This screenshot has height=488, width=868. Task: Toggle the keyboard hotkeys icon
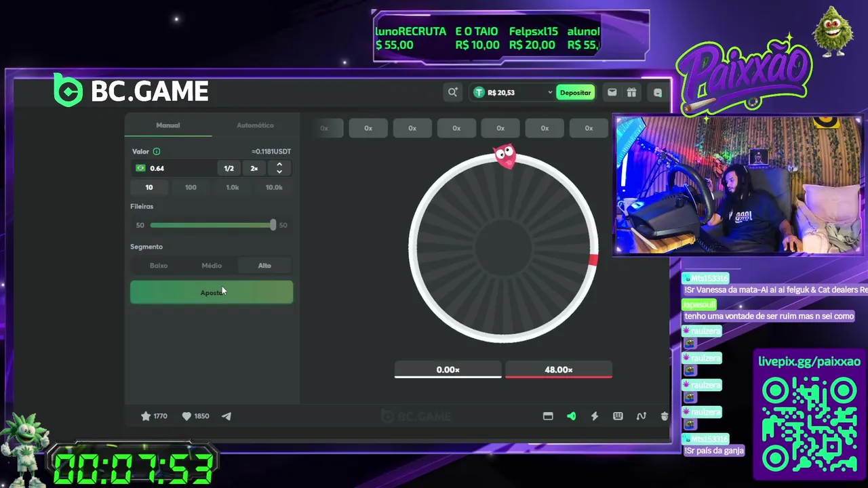click(x=618, y=416)
